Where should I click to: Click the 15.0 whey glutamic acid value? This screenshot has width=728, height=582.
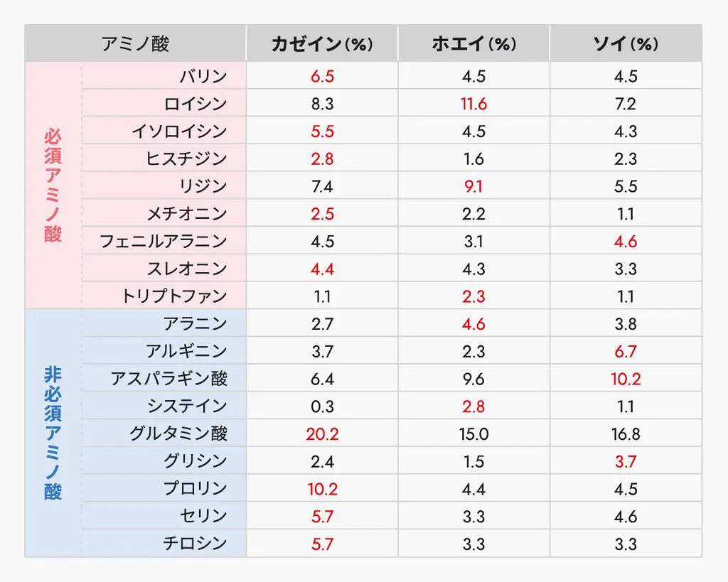coord(473,434)
